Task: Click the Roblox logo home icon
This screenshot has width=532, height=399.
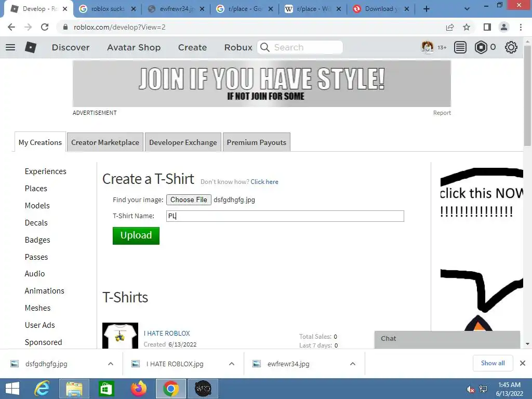Action: coord(31,47)
